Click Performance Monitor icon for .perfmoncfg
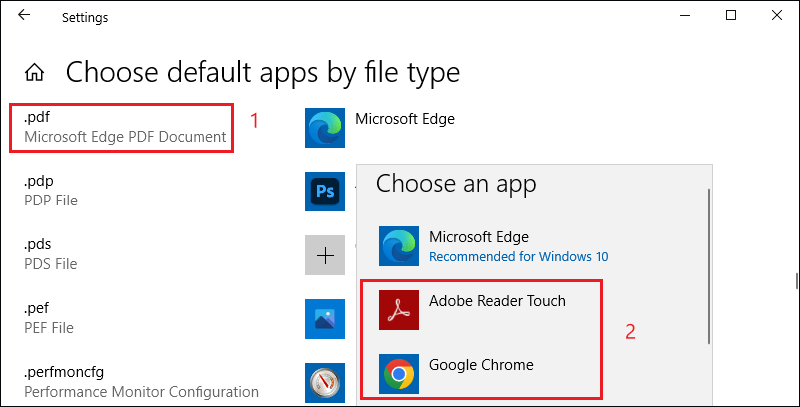800x407 pixels. click(x=325, y=383)
